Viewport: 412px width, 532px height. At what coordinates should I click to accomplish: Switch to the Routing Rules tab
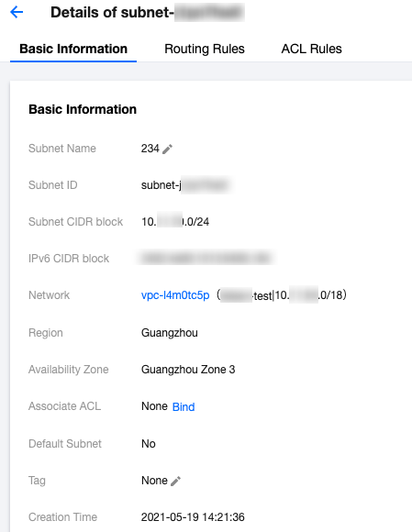(x=205, y=49)
